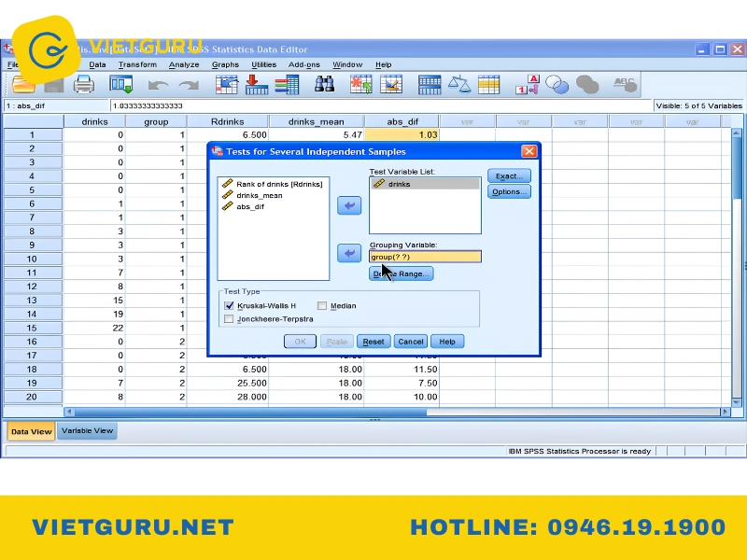
Task: Click the Undo arrow in toolbar
Action: click(x=158, y=85)
